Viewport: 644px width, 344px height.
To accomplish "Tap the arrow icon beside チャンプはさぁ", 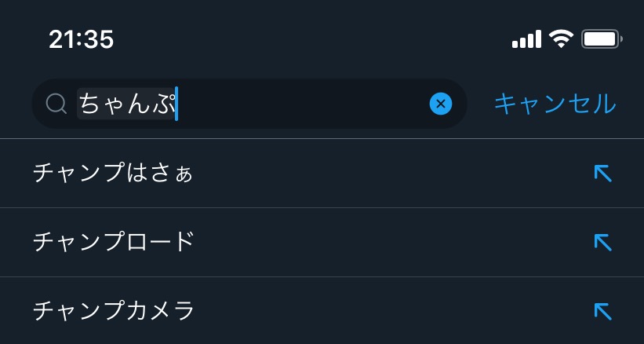I will click(602, 174).
